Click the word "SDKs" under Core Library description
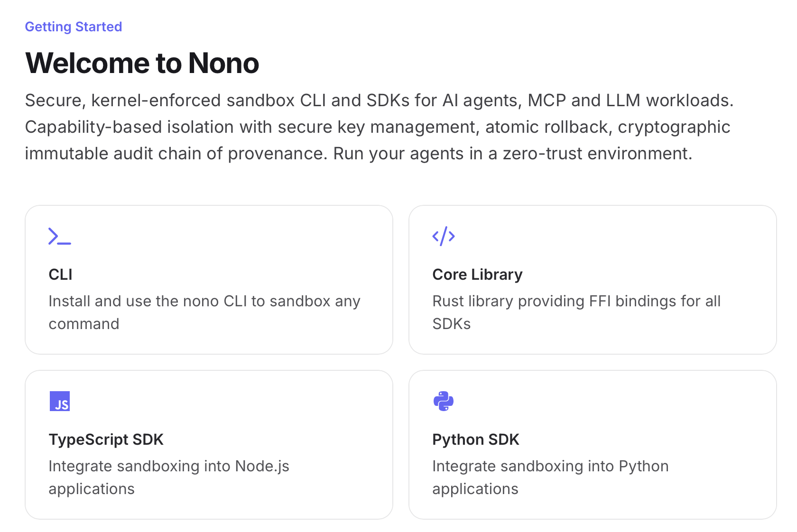Screen dimensions: 797x532 click(x=452, y=324)
